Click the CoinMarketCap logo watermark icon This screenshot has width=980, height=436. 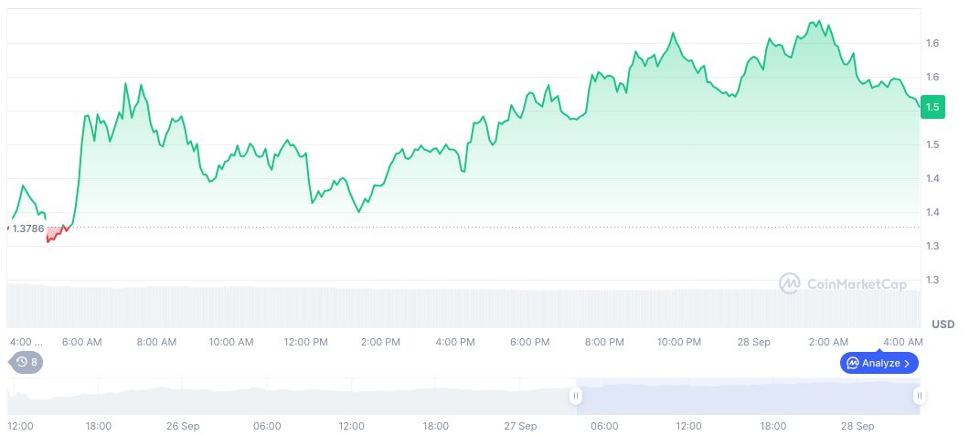pyautogui.click(x=789, y=284)
